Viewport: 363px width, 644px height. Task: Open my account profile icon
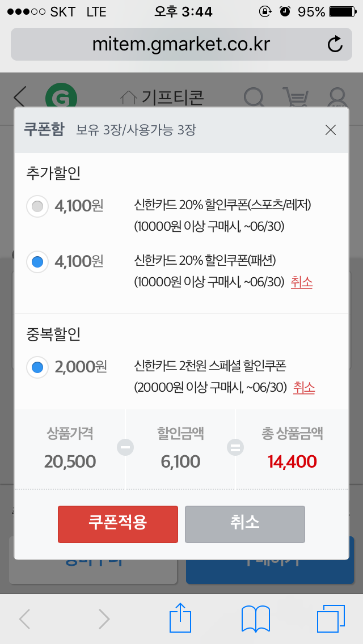pos(338,98)
